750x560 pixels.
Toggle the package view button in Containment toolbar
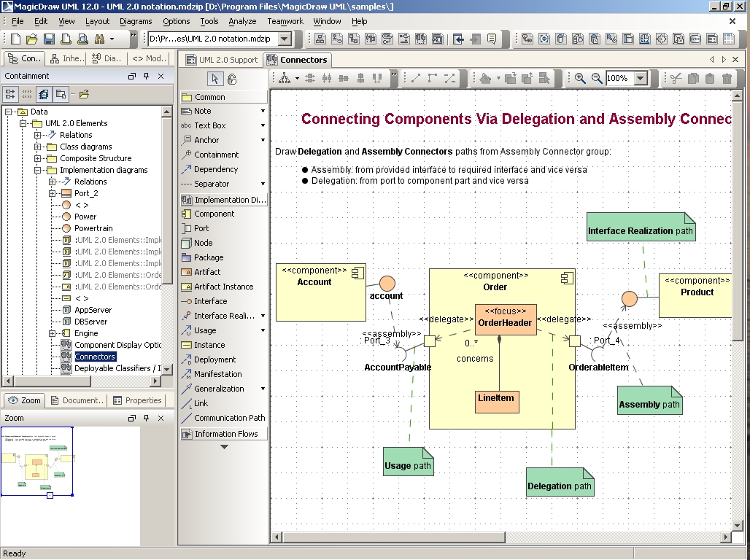point(61,94)
